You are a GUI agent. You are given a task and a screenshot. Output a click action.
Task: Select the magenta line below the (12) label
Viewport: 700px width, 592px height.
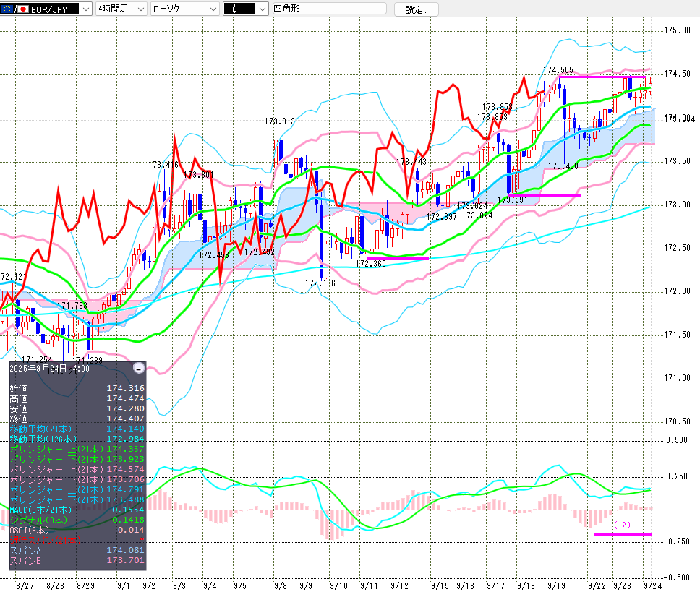tap(623, 534)
